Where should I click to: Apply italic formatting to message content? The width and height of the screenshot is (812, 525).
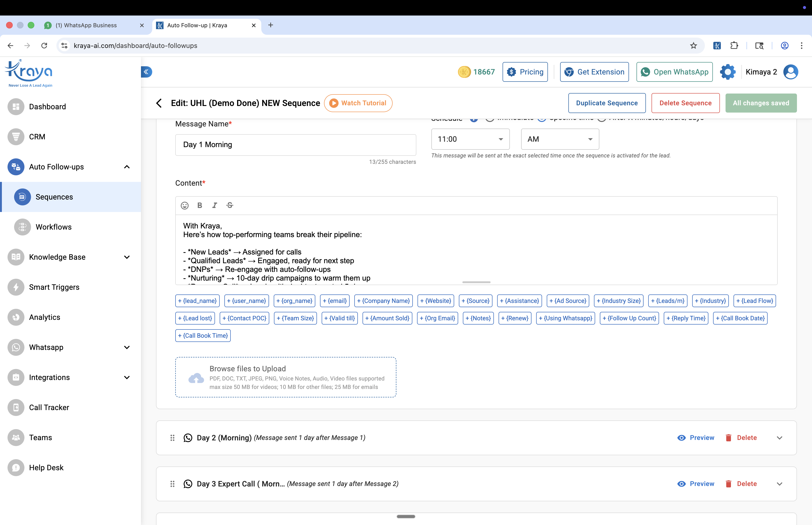pyautogui.click(x=215, y=205)
